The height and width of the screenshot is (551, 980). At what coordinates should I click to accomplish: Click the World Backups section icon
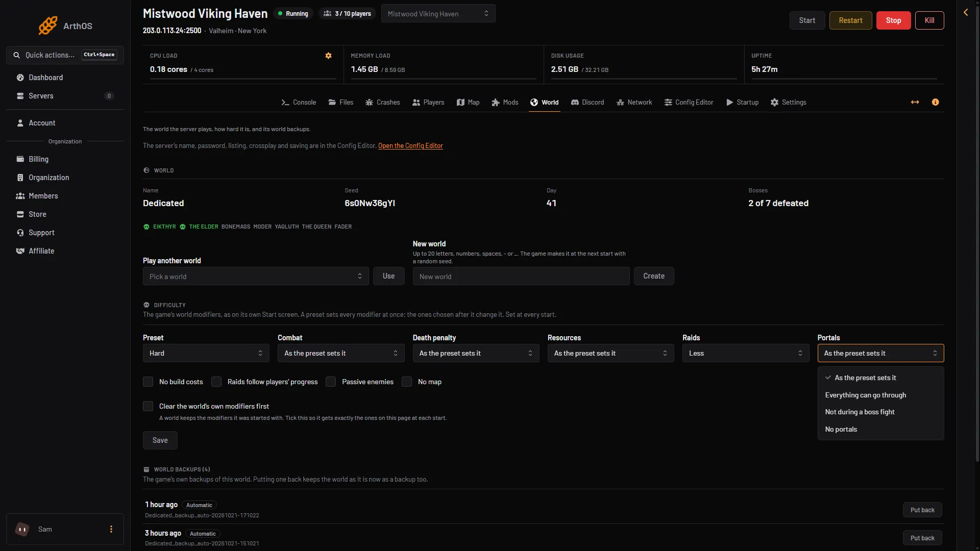(146, 469)
